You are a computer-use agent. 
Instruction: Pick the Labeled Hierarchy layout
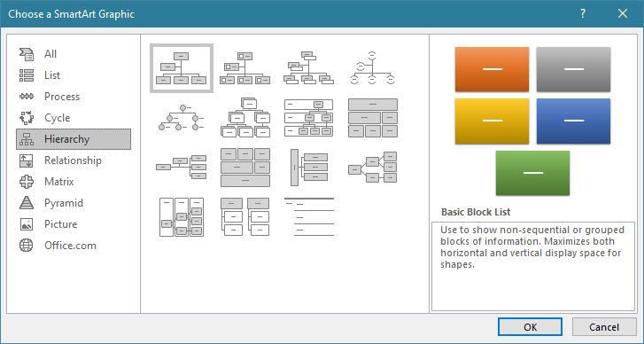point(309,118)
